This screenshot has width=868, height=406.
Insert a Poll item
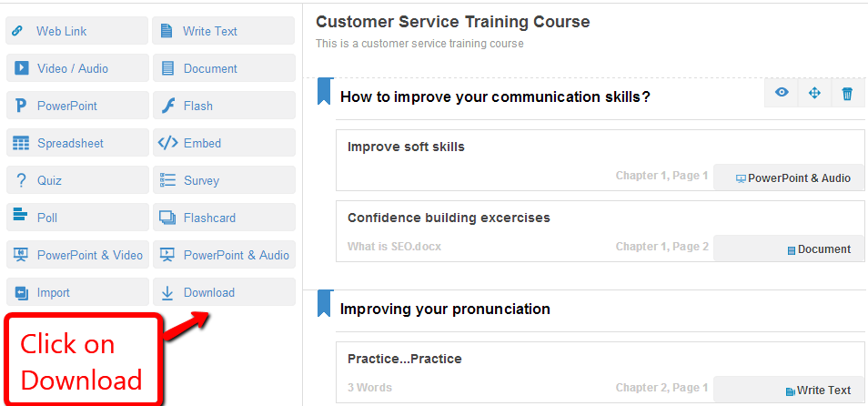pos(76,218)
